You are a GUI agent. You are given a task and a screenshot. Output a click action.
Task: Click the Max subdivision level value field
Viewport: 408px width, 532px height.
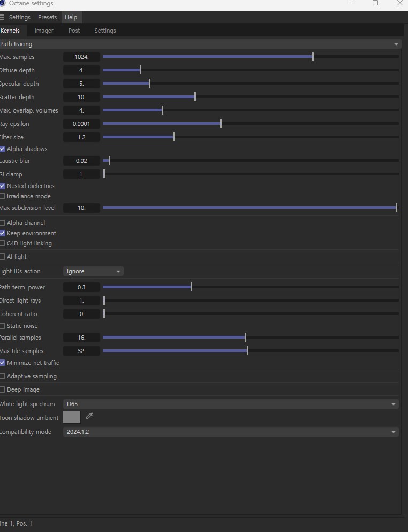coord(81,208)
